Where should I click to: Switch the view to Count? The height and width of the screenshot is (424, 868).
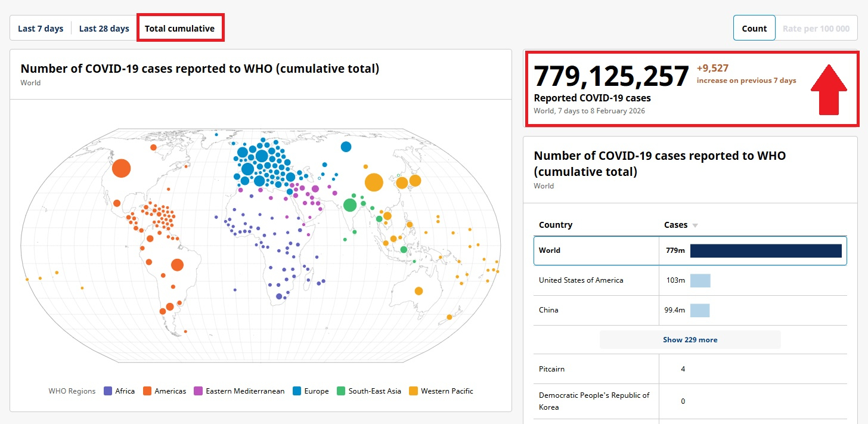click(x=754, y=28)
